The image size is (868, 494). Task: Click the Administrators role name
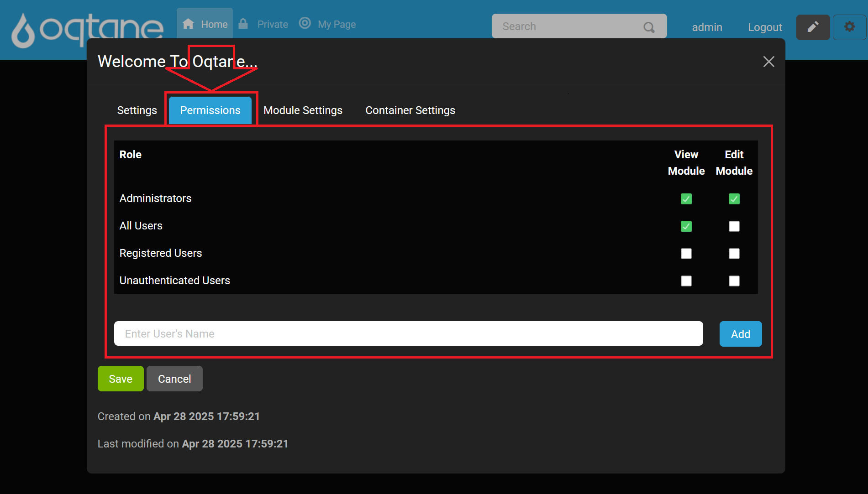155,198
